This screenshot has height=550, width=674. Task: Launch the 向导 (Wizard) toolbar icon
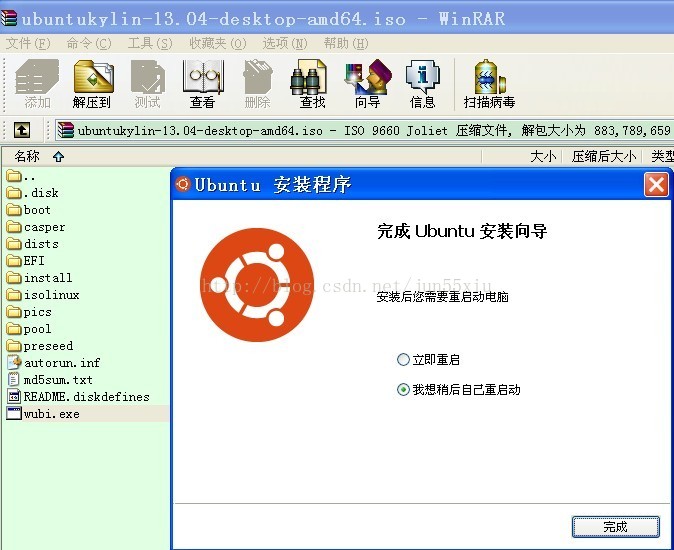pos(368,84)
